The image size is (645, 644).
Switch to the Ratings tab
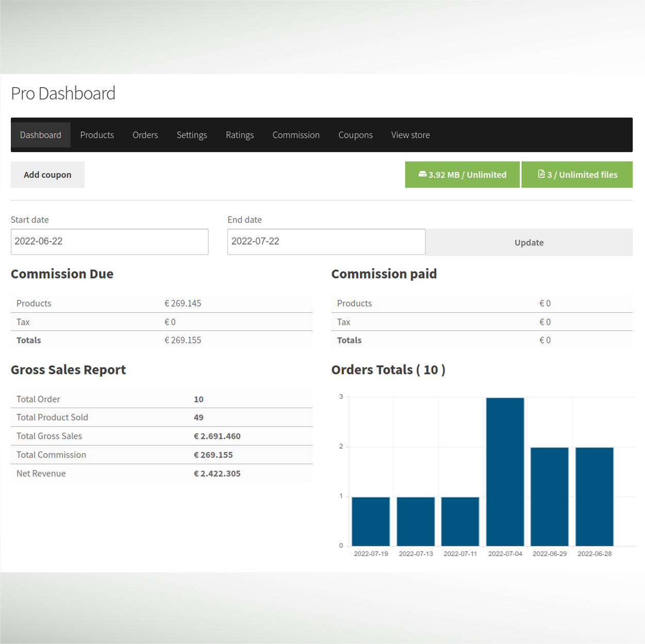[240, 135]
